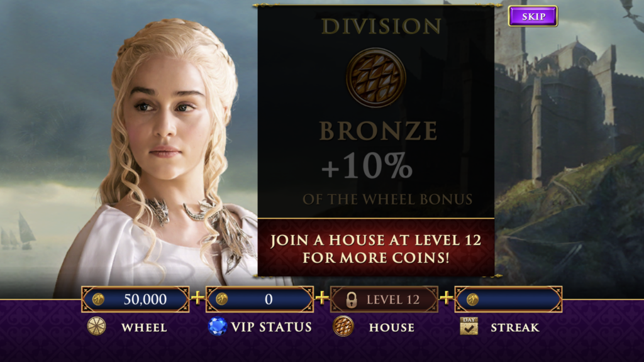Screen dimensions: 644x362
Task: Click the bronze scale House icon
Action: (343, 327)
